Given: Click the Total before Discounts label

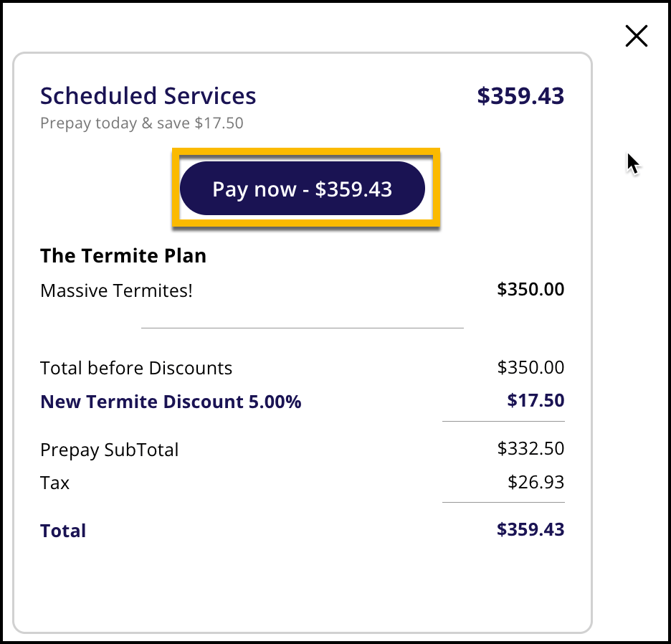Looking at the screenshot, I should (136, 369).
